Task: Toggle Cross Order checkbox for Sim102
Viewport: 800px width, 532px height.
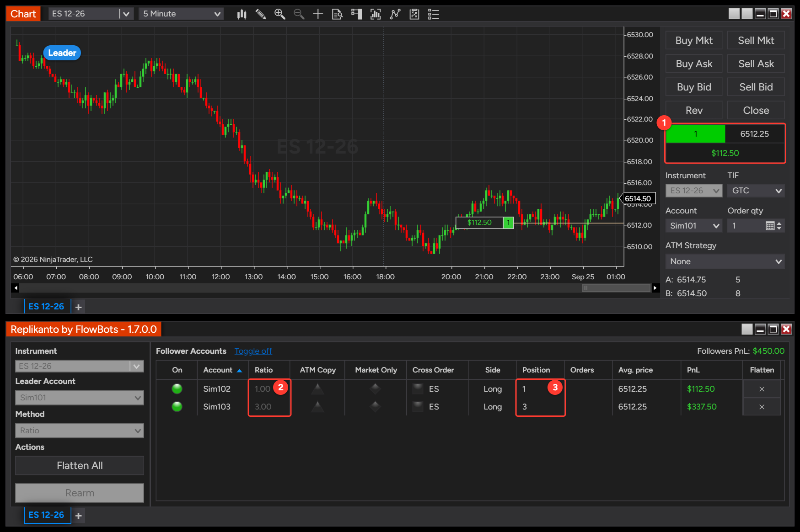Action: [418, 389]
